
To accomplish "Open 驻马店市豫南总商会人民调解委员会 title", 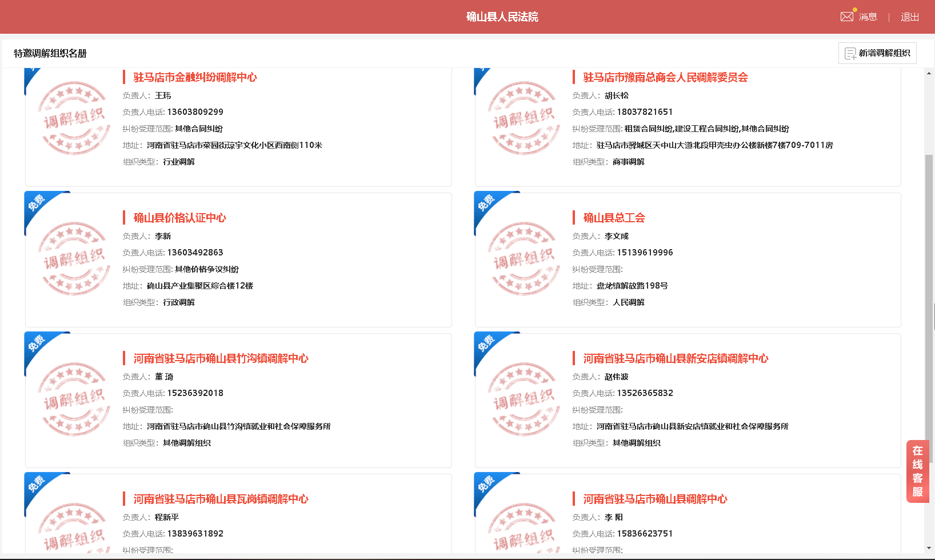I will click(x=665, y=77).
